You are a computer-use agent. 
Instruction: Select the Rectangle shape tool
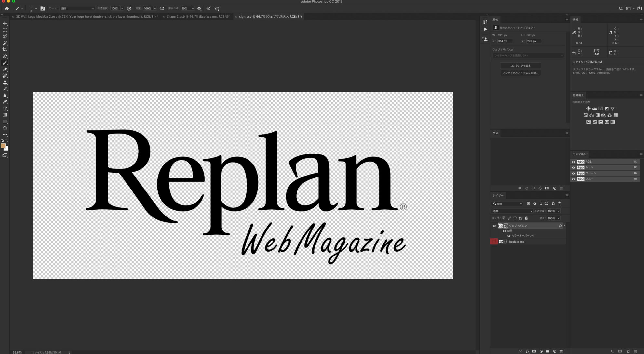[5, 122]
